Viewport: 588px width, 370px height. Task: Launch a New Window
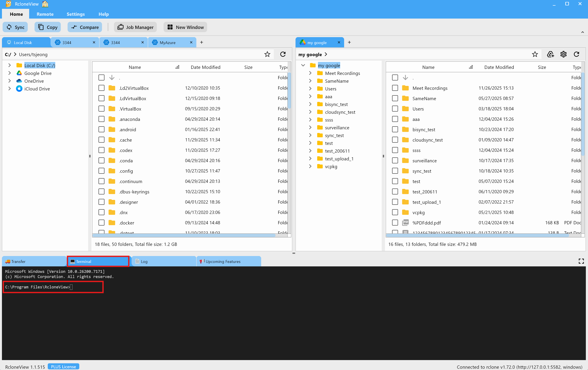click(185, 27)
